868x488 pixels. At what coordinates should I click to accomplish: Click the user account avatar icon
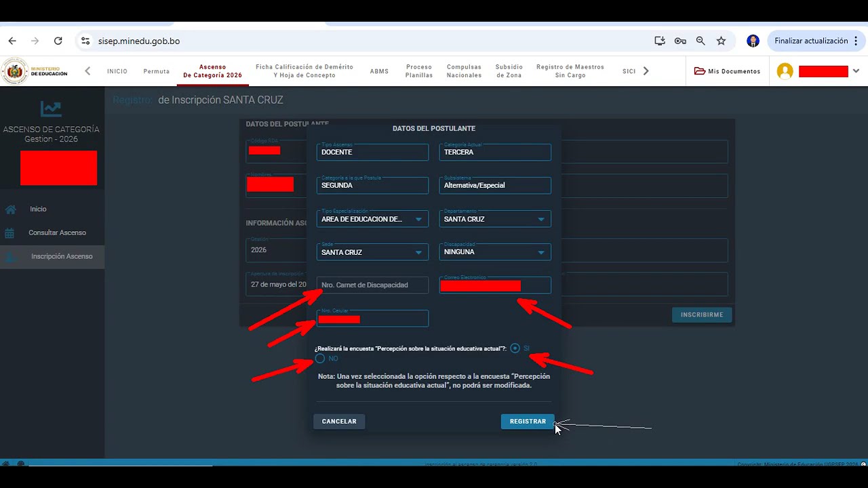(x=785, y=71)
